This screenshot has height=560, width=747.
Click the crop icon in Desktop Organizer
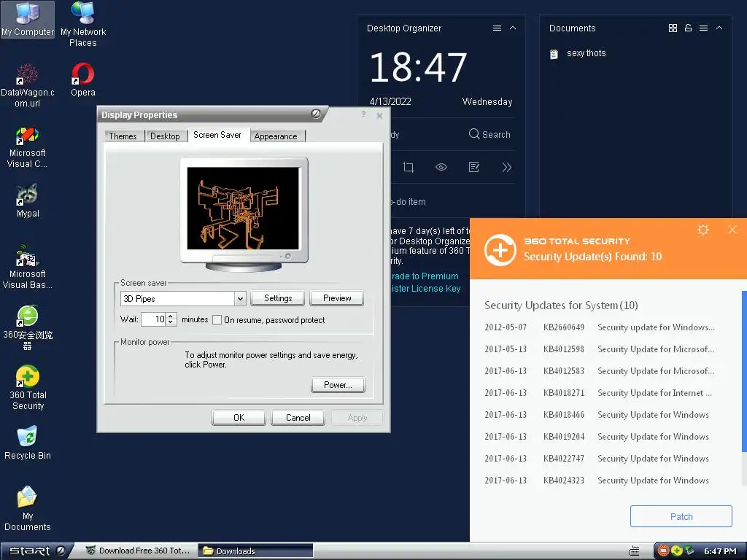point(409,167)
